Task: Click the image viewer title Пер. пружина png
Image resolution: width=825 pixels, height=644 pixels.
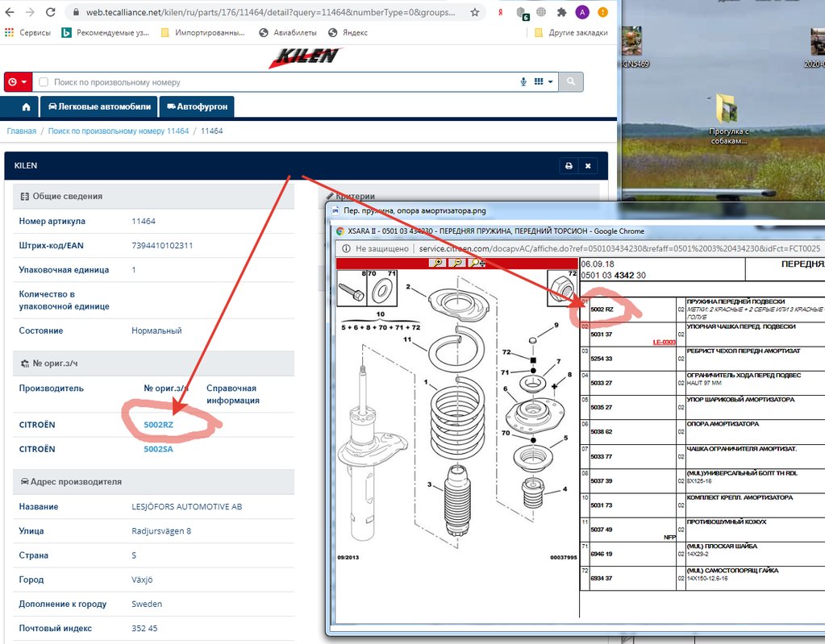Action: point(415,211)
